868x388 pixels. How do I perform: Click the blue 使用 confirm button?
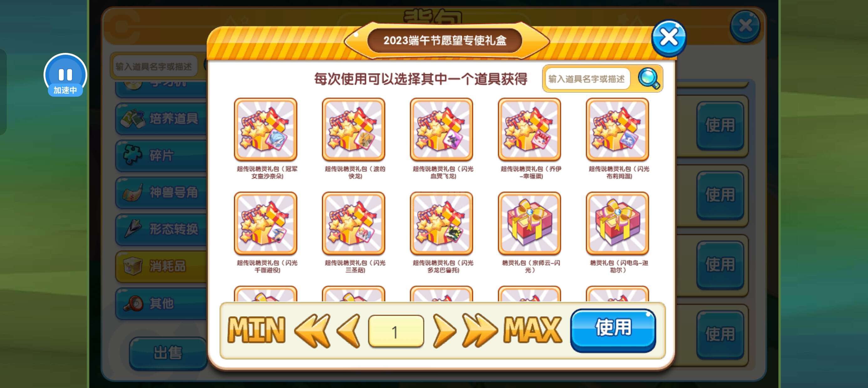coord(613,330)
